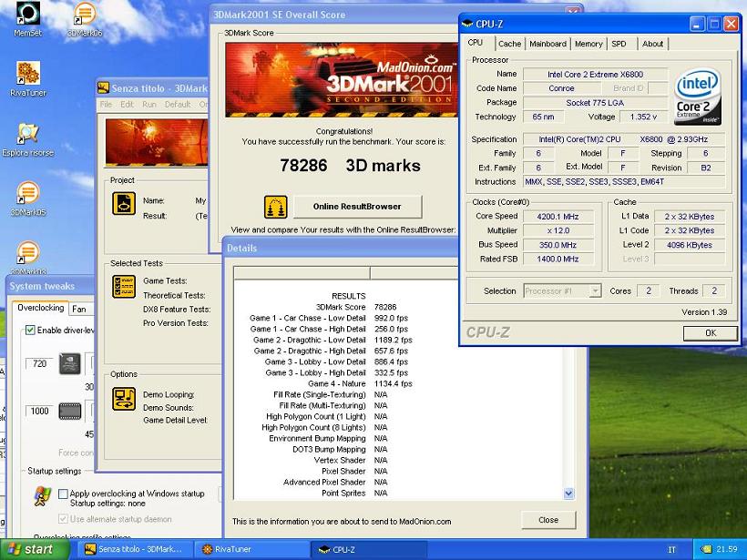
Task: Click the tray icon beside the clock
Action: 706,549
